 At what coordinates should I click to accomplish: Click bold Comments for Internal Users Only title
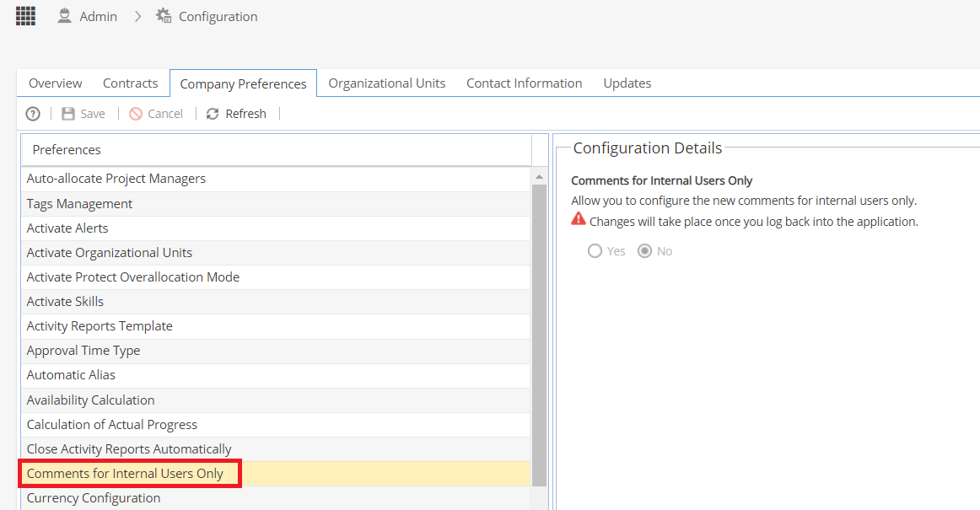point(661,180)
